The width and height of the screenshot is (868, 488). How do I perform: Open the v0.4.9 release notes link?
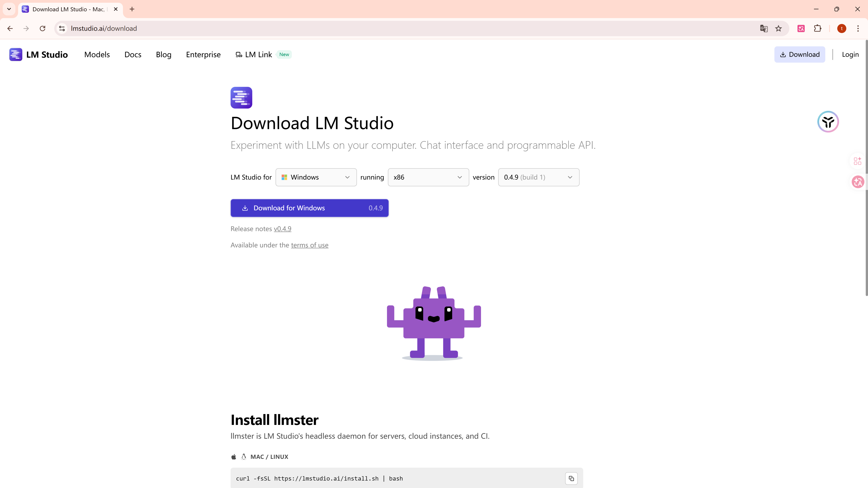(x=282, y=229)
